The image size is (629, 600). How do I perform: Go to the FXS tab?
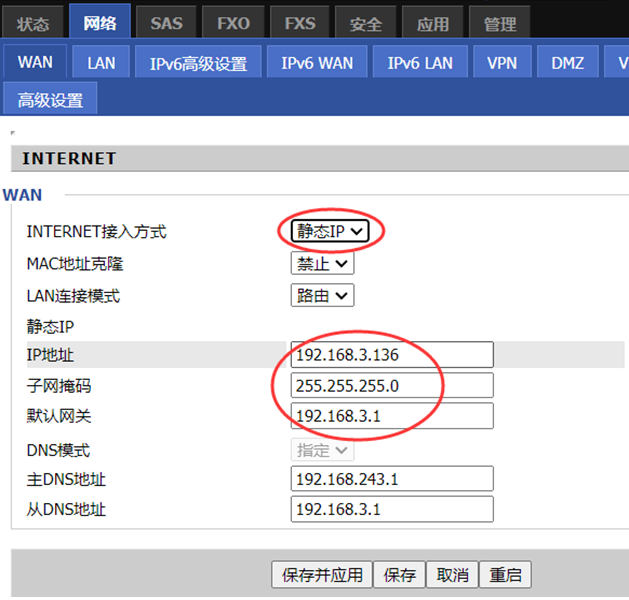click(300, 23)
